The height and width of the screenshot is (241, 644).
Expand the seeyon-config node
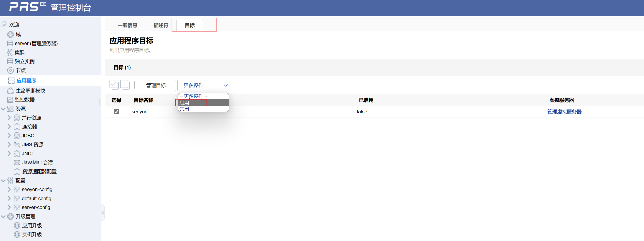(x=9, y=190)
